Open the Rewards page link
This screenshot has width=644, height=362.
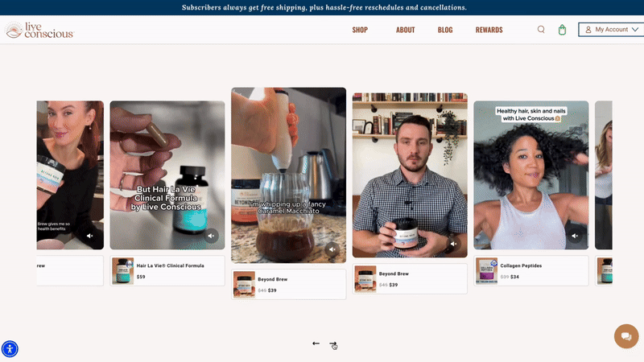489,30
